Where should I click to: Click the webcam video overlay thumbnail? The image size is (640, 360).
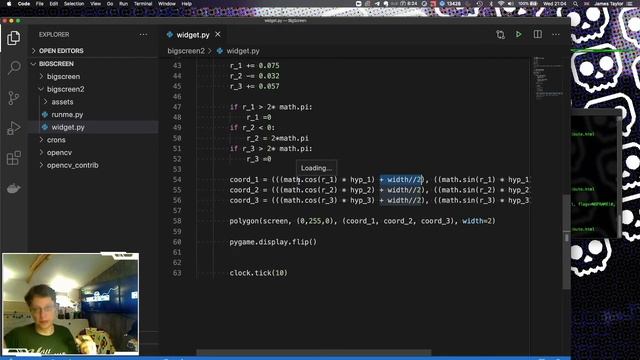pos(70,304)
